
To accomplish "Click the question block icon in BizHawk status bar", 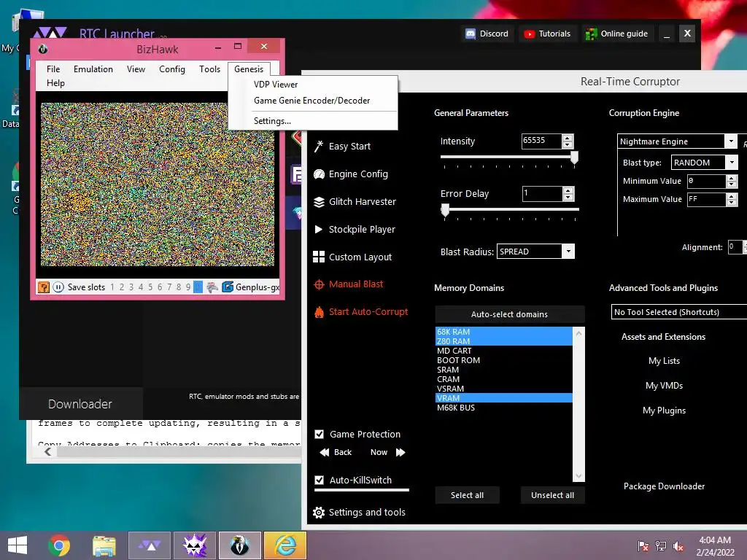I will (x=43, y=287).
